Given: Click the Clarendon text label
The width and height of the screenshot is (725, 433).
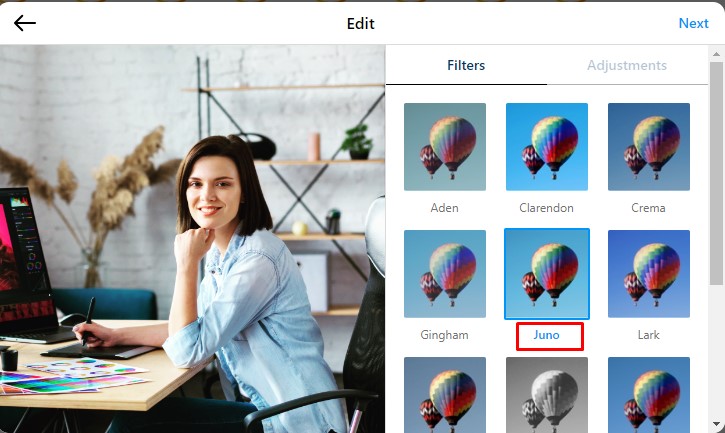Looking at the screenshot, I should [547, 208].
